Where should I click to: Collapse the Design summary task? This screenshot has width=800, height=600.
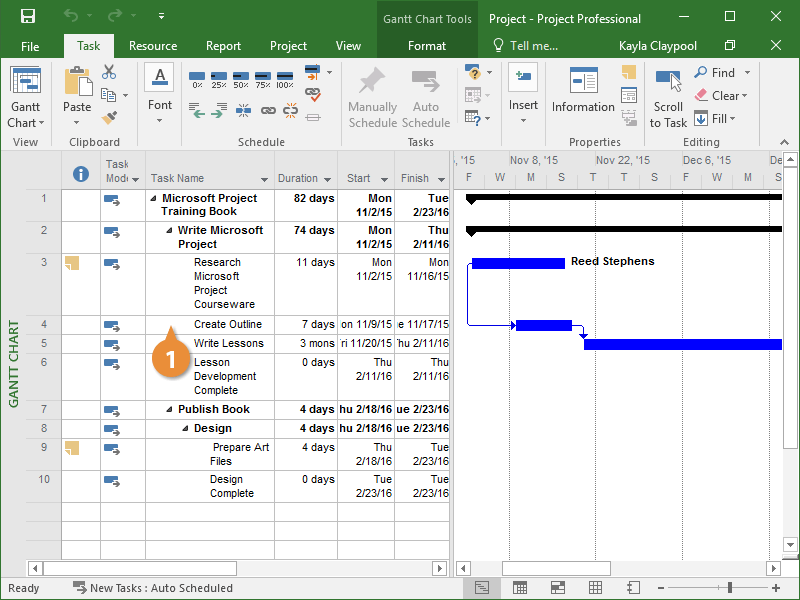point(186,429)
